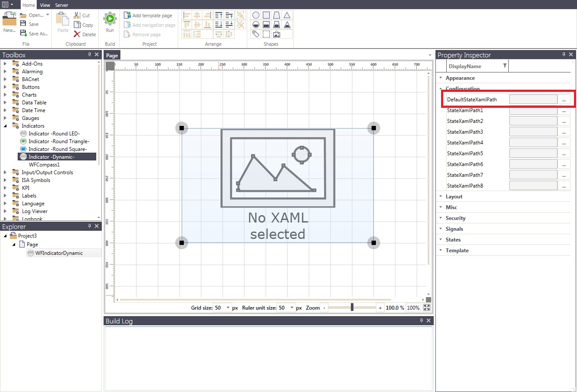
Task: Open the Grid size dropdown
Action: [228, 307]
